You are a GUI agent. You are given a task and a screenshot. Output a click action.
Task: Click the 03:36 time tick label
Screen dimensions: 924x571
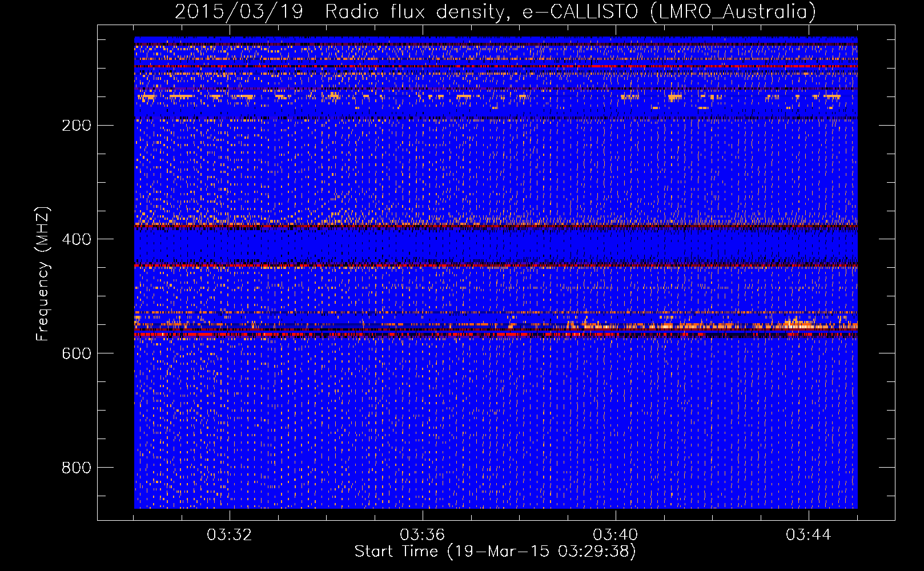tap(423, 535)
